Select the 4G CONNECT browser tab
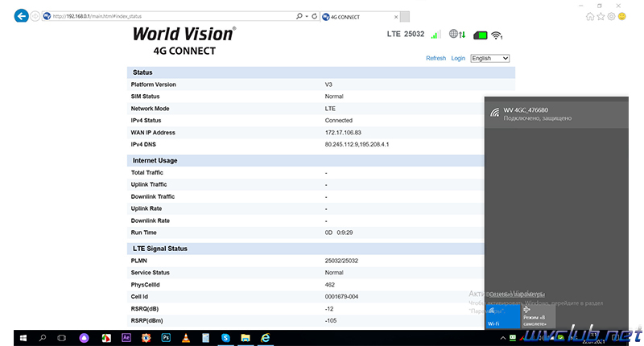Image resolution: width=644 pixels, height=346 pixels. click(360, 17)
